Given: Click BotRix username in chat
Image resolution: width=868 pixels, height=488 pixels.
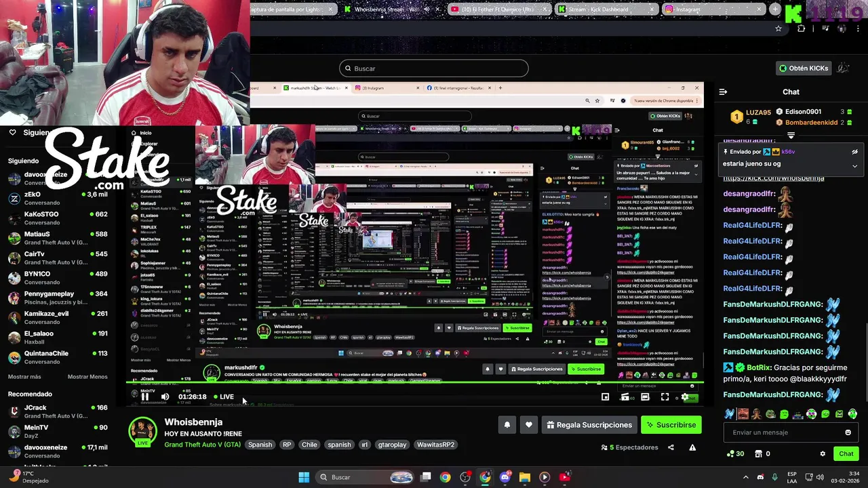Looking at the screenshot, I should [x=758, y=367].
